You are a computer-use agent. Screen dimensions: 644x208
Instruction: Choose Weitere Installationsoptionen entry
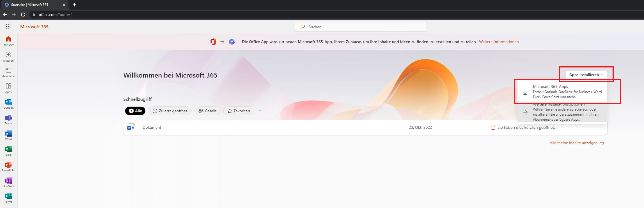coord(562,112)
